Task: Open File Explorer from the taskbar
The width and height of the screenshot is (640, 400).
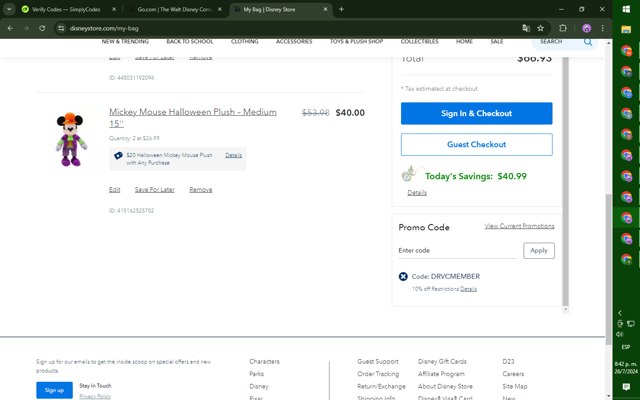Action: 626,29
